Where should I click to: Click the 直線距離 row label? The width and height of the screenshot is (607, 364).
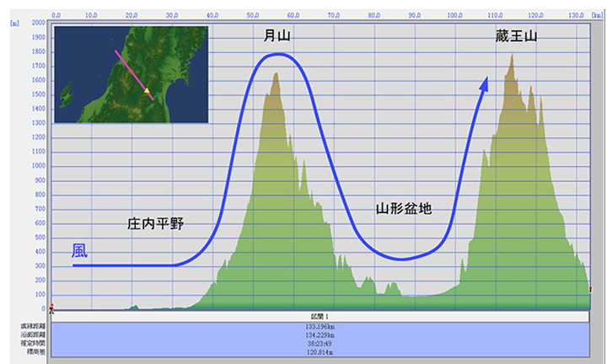[33, 326]
